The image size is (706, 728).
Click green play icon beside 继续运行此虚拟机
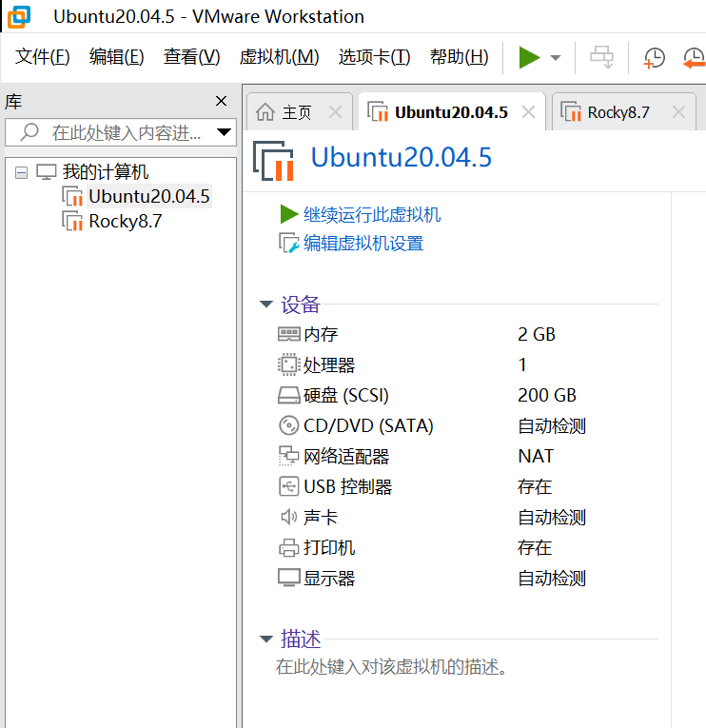pyautogui.click(x=289, y=214)
